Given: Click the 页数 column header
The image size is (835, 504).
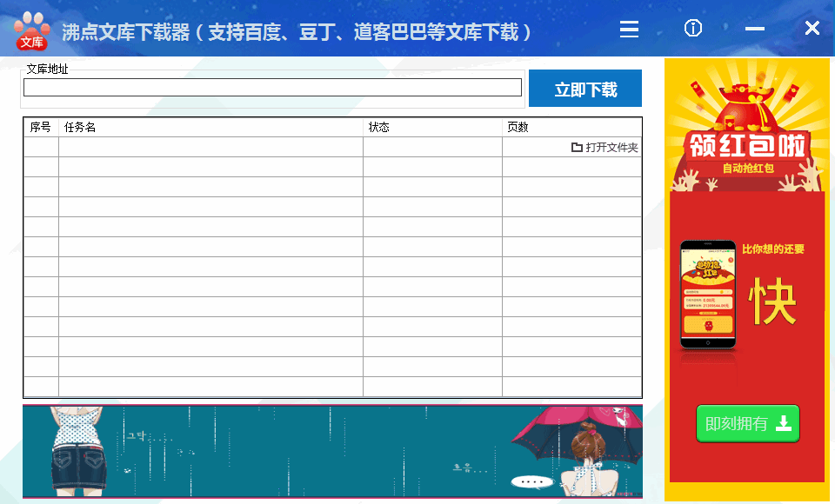Looking at the screenshot, I should tap(571, 127).
